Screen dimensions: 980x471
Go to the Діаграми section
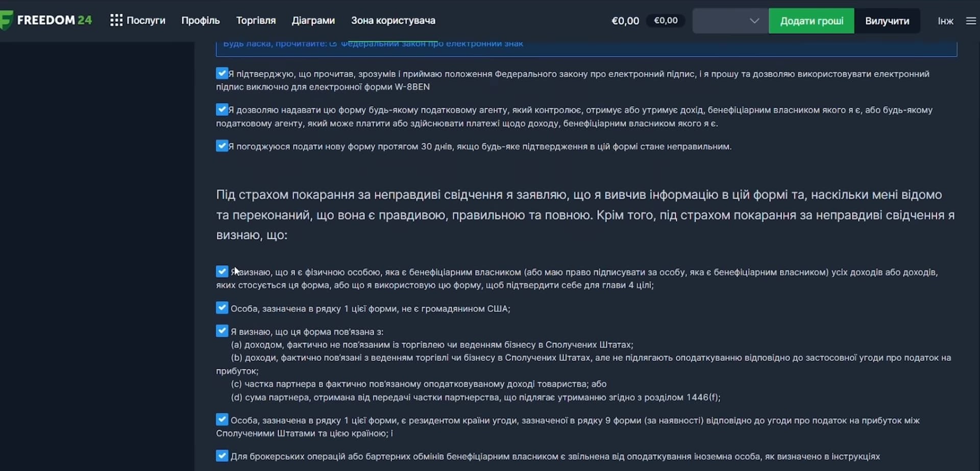[313, 20]
